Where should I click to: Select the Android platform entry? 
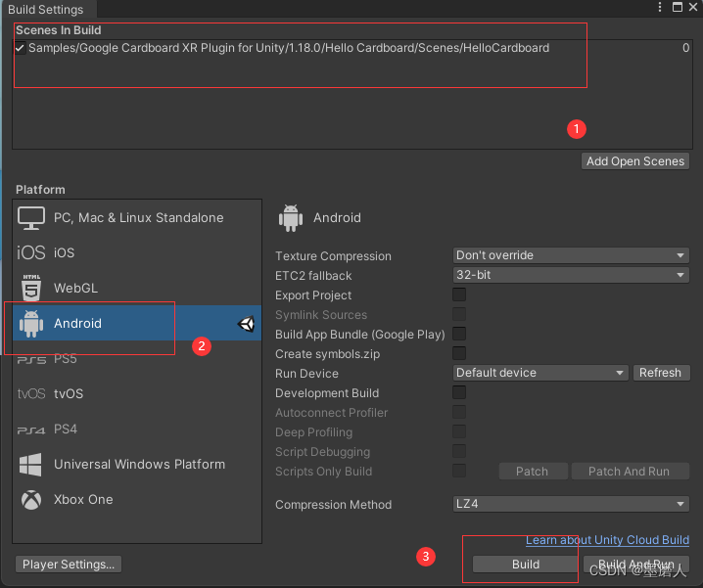(x=137, y=323)
